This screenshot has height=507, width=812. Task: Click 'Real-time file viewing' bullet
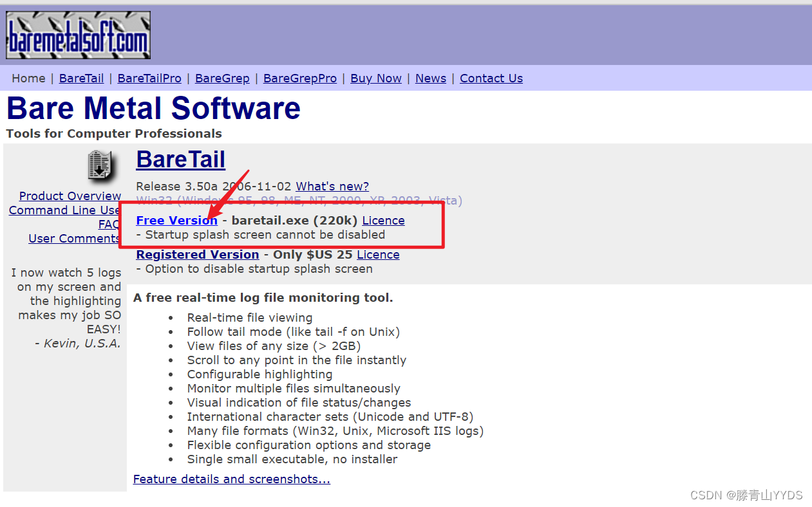[250, 318]
